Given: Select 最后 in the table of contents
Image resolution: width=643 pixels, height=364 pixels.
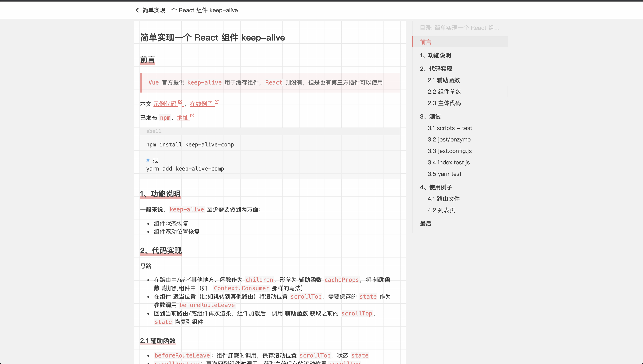Looking at the screenshot, I should [x=426, y=224].
